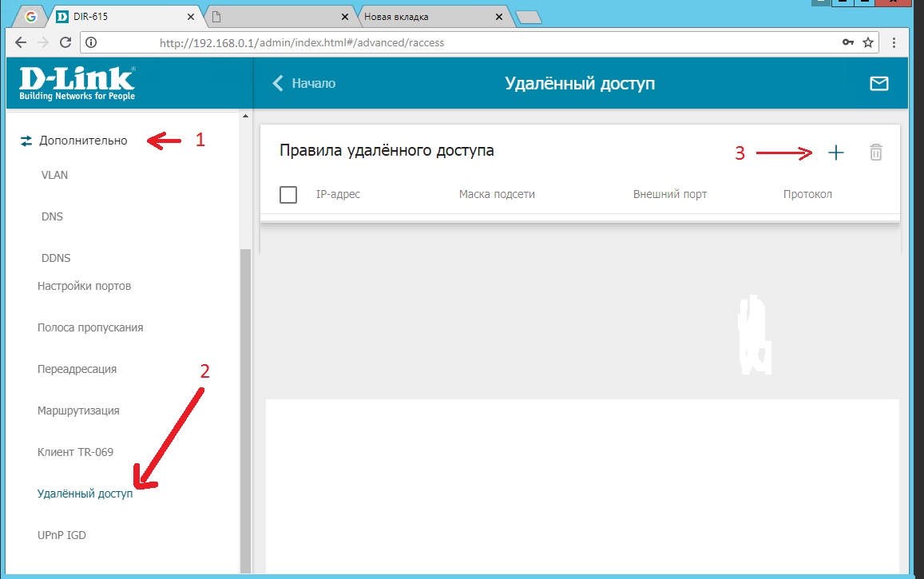This screenshot has height=579, width=924.
Task: Tick the select-all rules checkbox
Action: [288, 194]
